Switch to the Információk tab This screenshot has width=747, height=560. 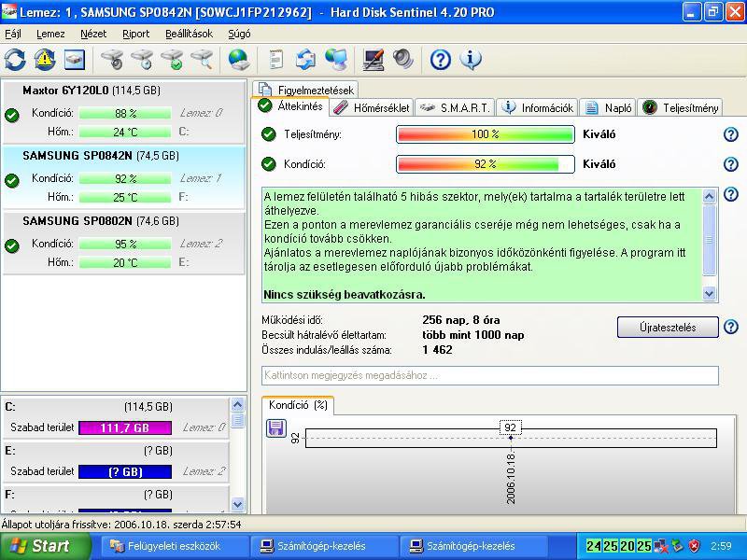(x=538, y=108)
